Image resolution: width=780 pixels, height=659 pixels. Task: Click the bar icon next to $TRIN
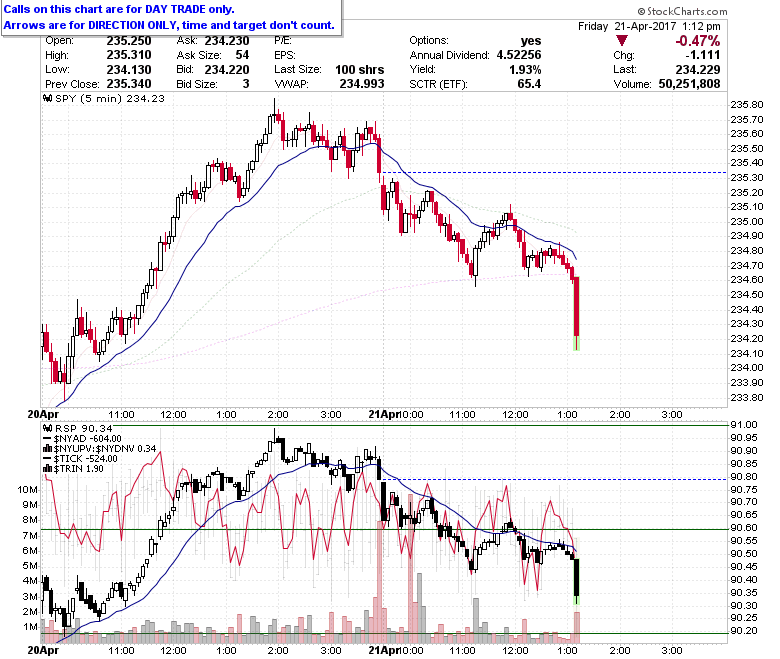click(x=48, y=469)
